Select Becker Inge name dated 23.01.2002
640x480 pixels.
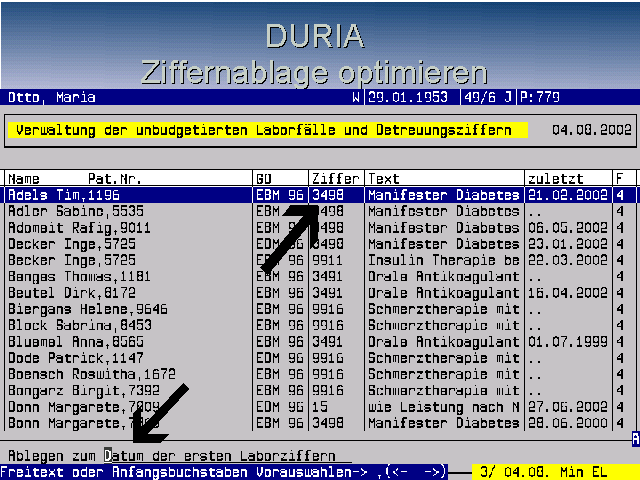pos(72,244)
